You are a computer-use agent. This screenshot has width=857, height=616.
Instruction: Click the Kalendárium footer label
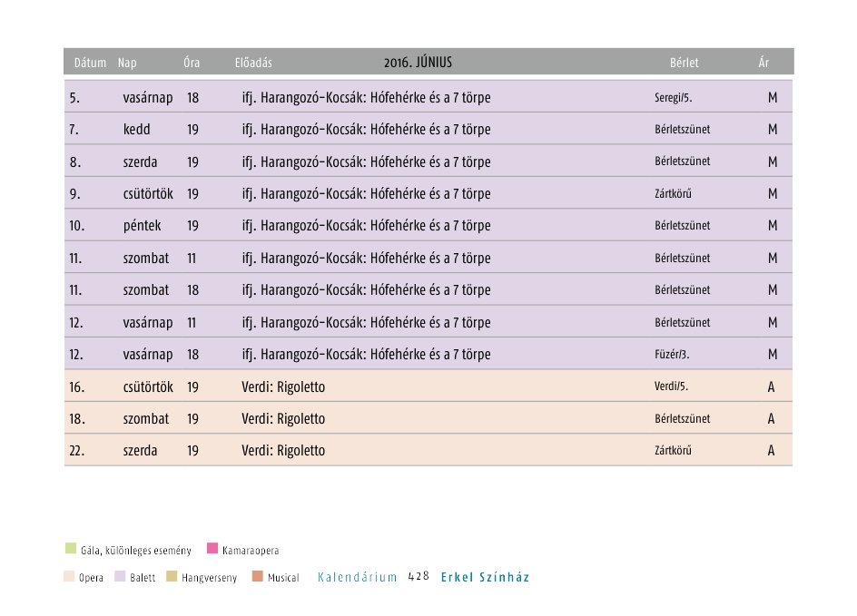[x=358, y=577]
